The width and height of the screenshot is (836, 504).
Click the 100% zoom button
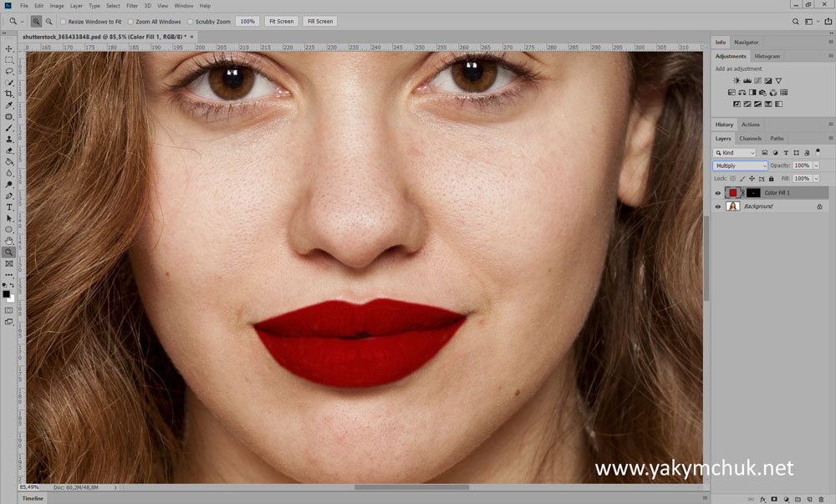pos(247,21)
